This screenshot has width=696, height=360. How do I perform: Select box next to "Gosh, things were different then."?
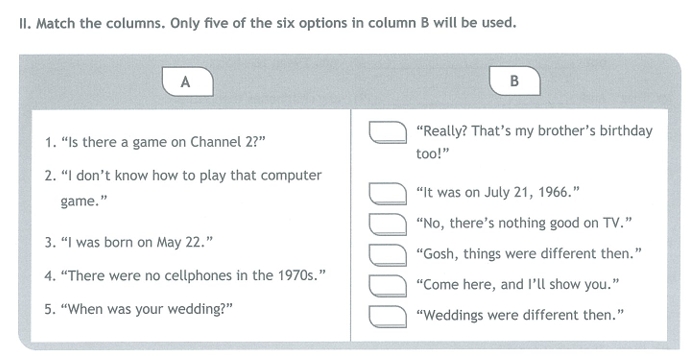[388, 255]
